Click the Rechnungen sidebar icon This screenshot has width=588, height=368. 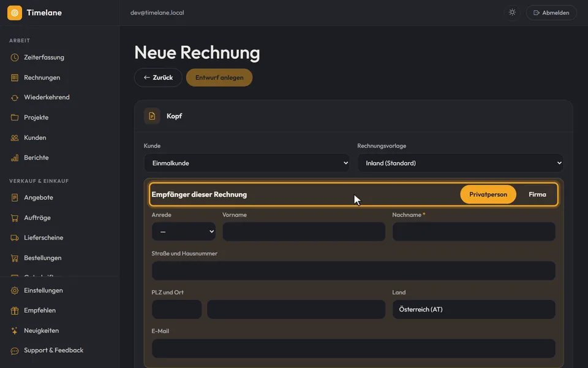[x=15, y=78]
